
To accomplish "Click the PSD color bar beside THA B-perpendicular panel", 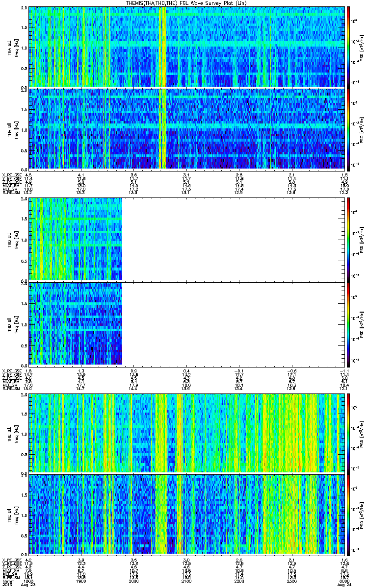I will [348, 47].
